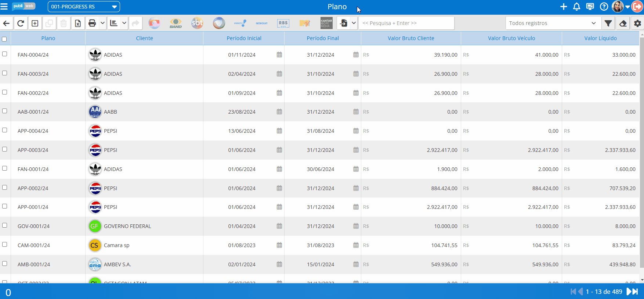Open the user avatar profile

tap(618, 7)
